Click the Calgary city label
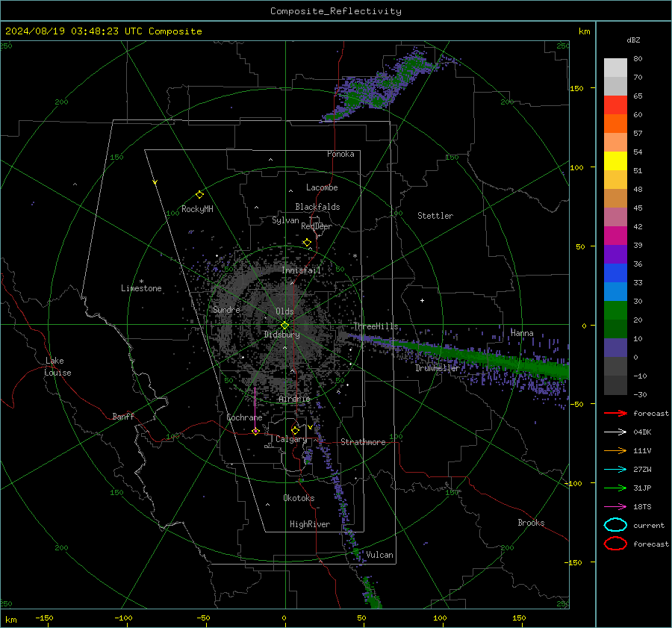Screen dimensions: 672x628 291,439
